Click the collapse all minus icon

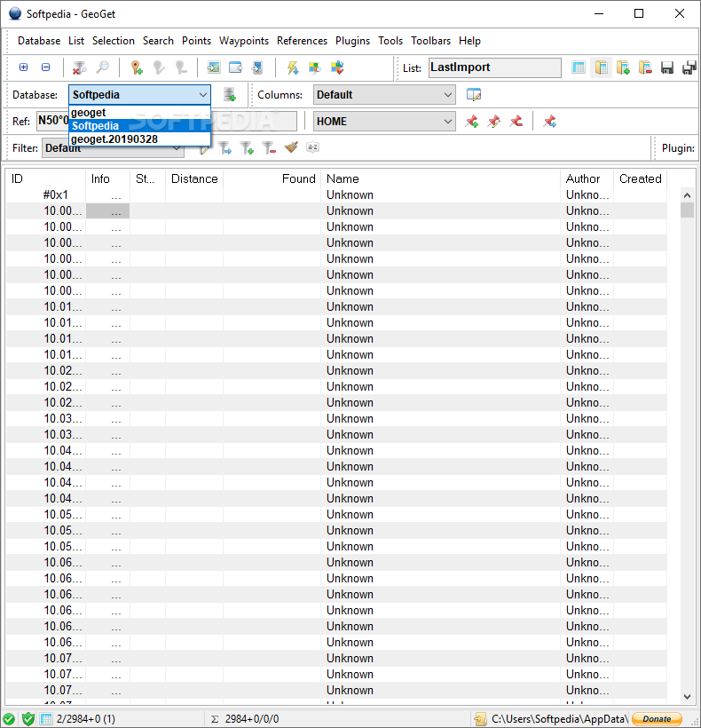(45, 67)
